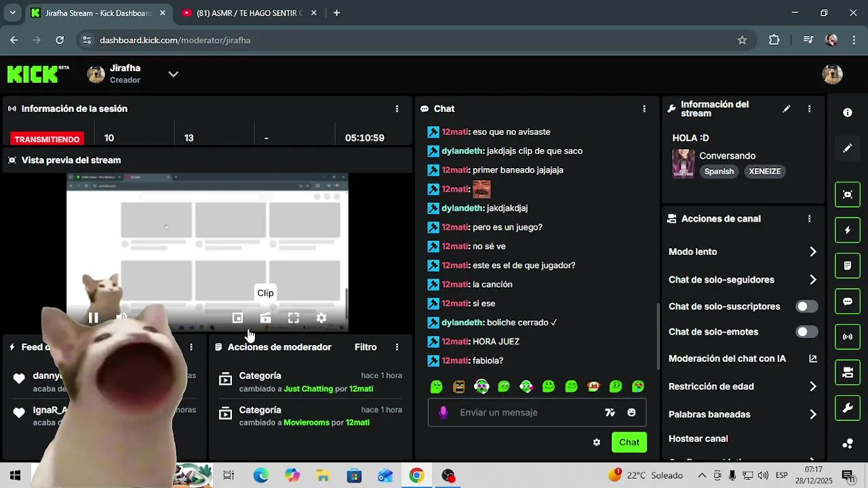Toggle moderator actions panel in sidebar
Image resolution: width=868 pixels, height=488 pixels.
848,266
